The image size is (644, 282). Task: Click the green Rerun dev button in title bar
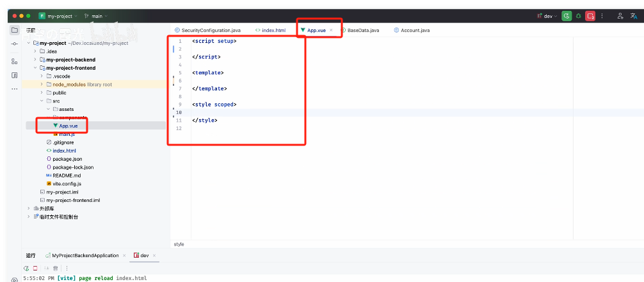pos(567,16)
